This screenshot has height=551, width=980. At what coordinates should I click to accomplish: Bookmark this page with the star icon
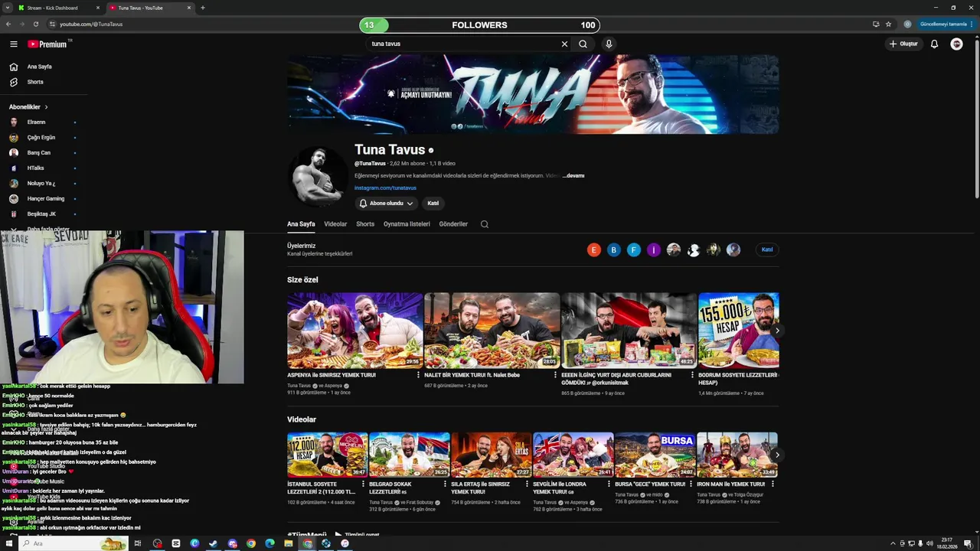tap(888, 24)
